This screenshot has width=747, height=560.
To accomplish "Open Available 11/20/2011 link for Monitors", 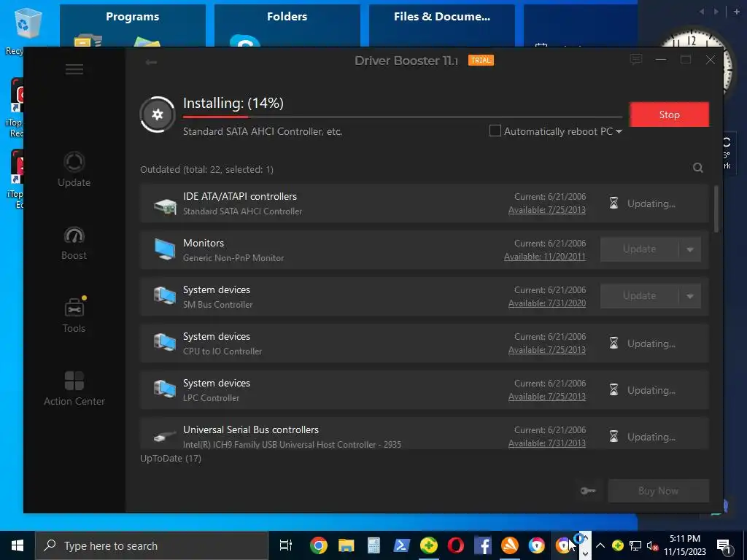I will [x=545, y=257].
